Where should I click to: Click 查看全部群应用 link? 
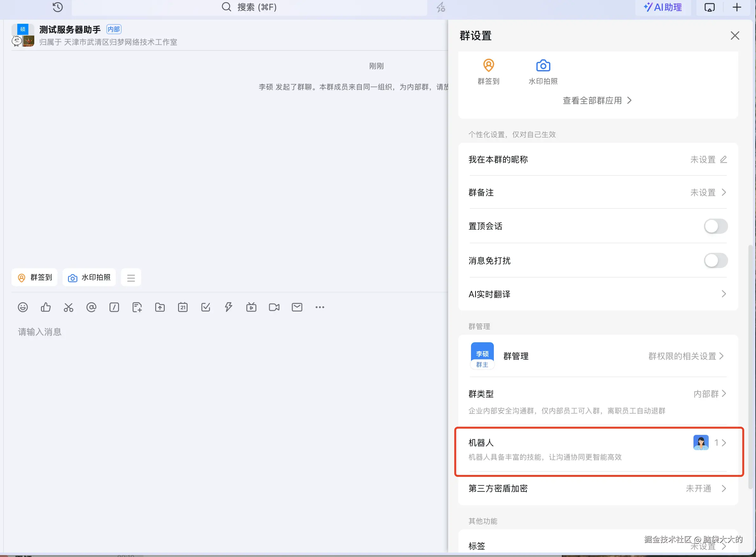click(597, 101)
